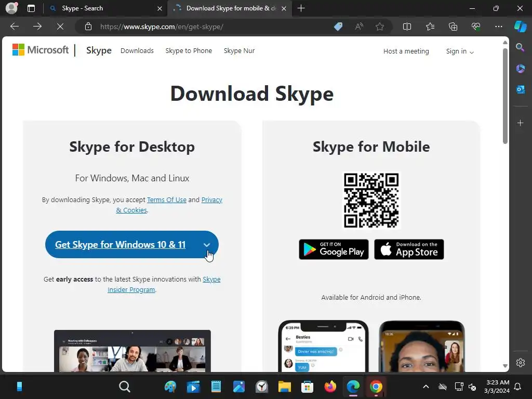Open the Downloads nav item

[x=137, y=50]
